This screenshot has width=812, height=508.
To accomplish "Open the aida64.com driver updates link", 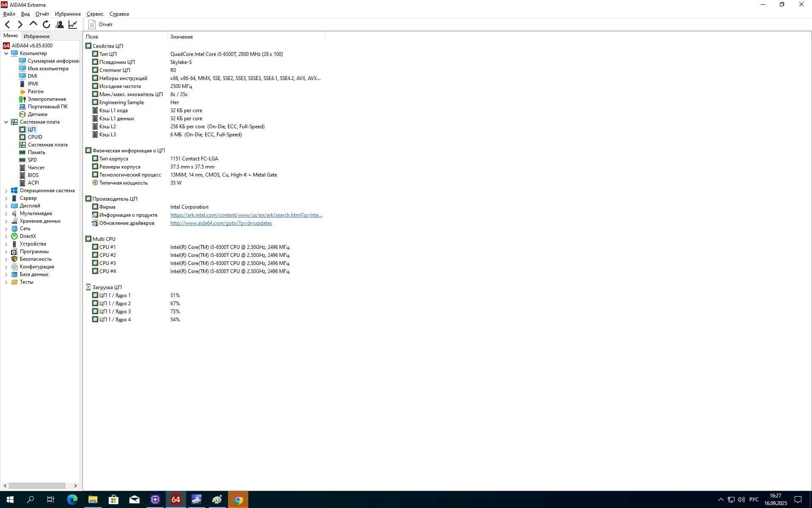I will 221,223.
